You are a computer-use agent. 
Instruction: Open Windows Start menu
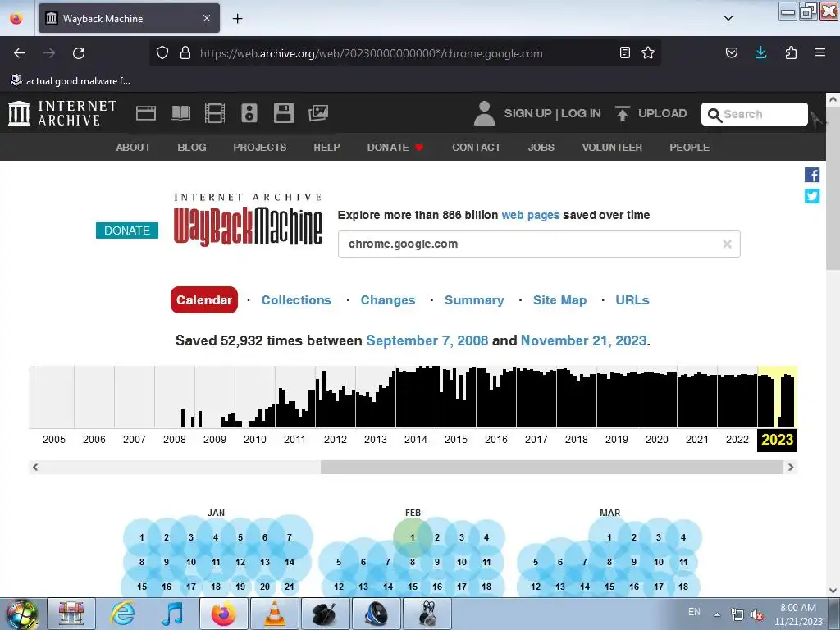click(x=21, y=614)
